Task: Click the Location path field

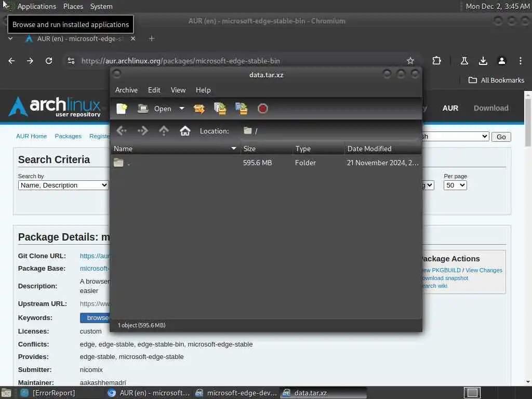Action: point(329,131)
